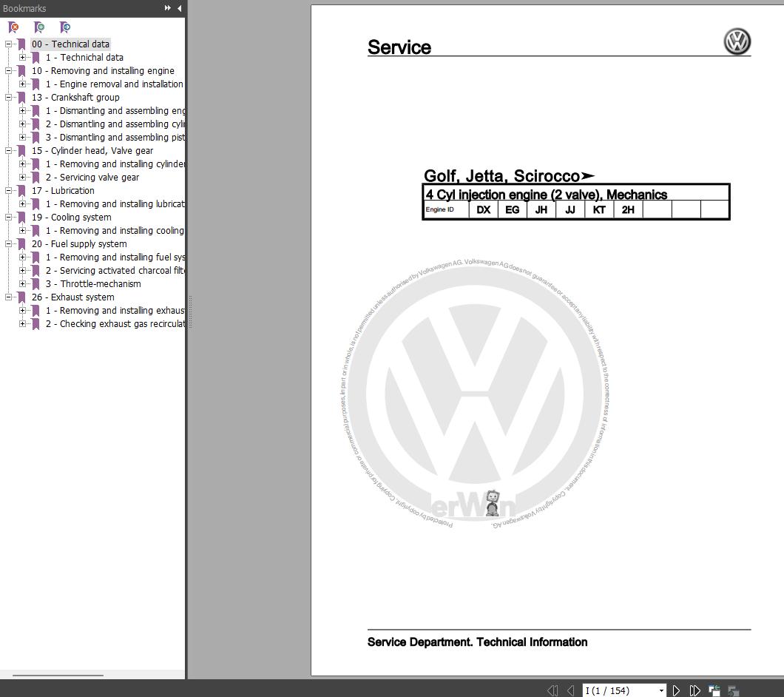The width and height of the screenshot is (784, 697).
Task: Click the add new bookmark icon
Action: pyautogui.click(x=39, y=27)
